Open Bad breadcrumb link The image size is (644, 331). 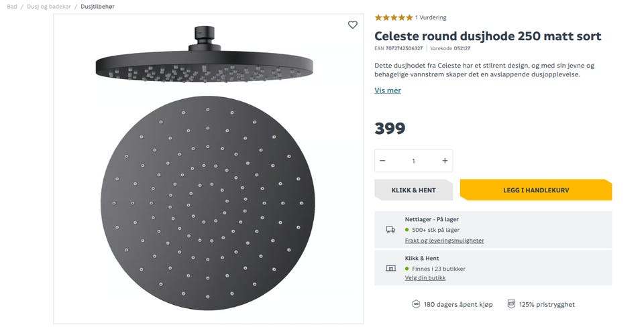click(12, 6)
